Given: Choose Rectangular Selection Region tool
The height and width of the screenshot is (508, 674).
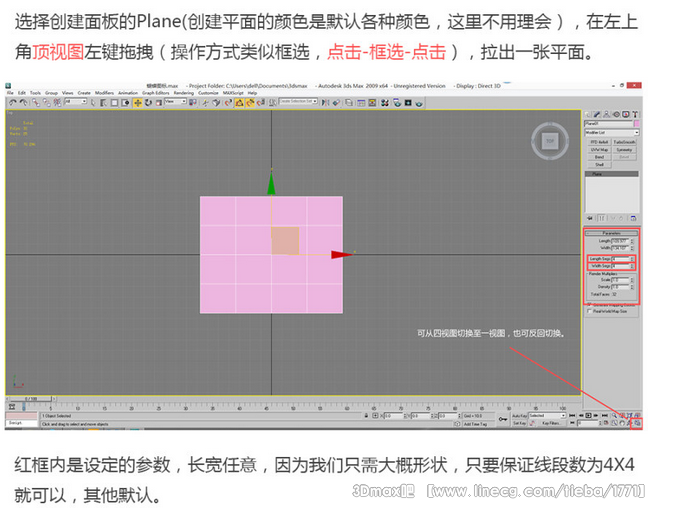Looking at the screenshot, I should [114, 103].
